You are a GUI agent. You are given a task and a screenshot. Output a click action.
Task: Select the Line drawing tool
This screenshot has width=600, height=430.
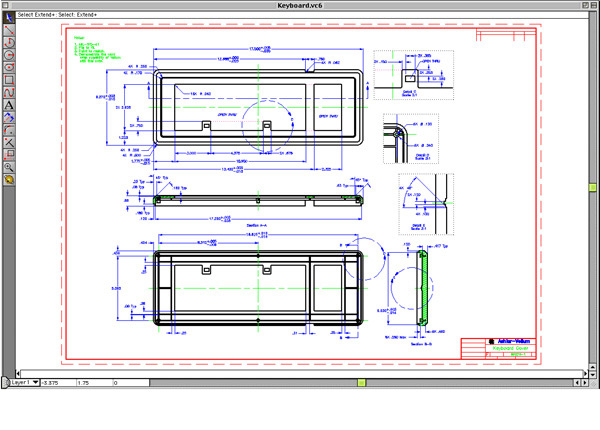pos(8,31)
